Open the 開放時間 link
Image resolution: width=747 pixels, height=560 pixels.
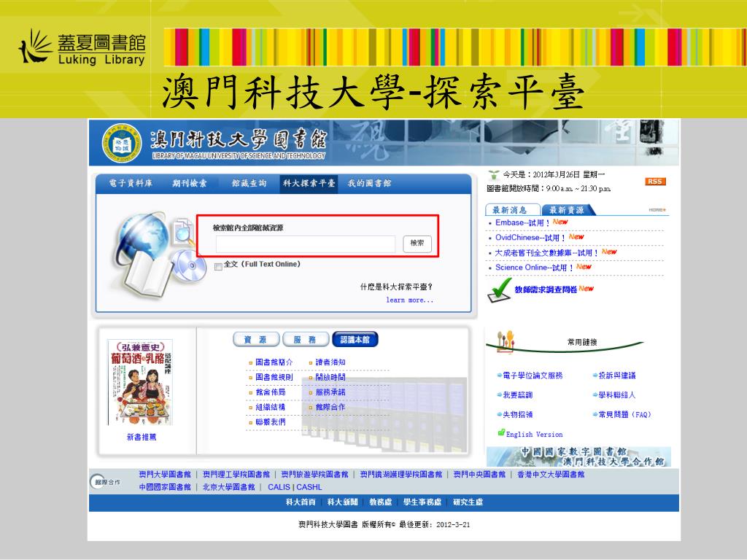(330, 377)
